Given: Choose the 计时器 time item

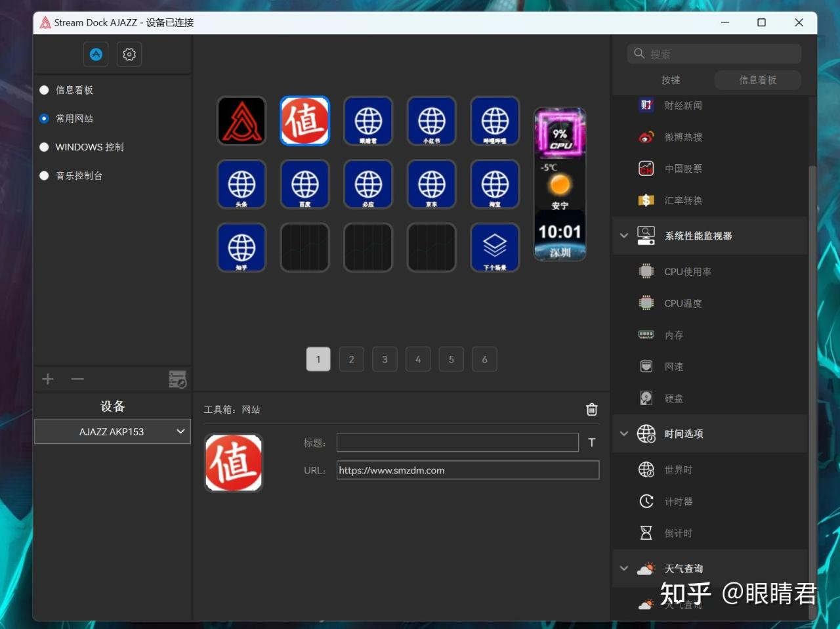Looking at the screenshot, I should (x=679, y=501).
